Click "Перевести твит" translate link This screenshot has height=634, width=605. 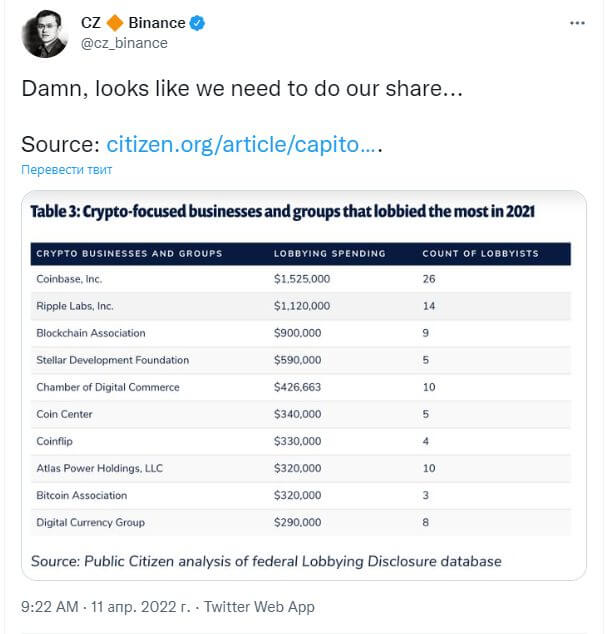click(x=66, y=169)
